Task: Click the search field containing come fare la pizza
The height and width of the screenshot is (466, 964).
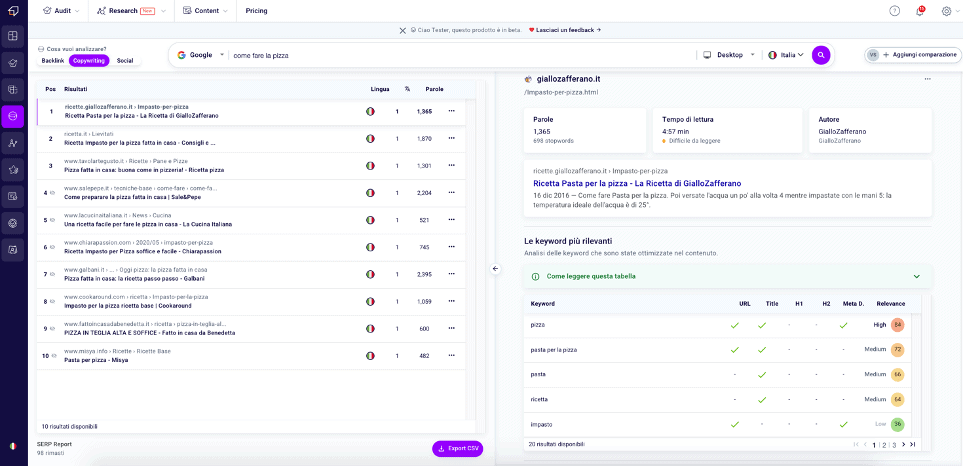Action: coord(461,55)
